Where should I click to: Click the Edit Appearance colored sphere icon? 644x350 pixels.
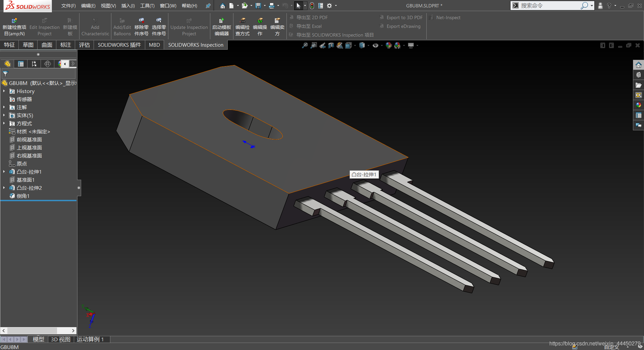(389, 45)
